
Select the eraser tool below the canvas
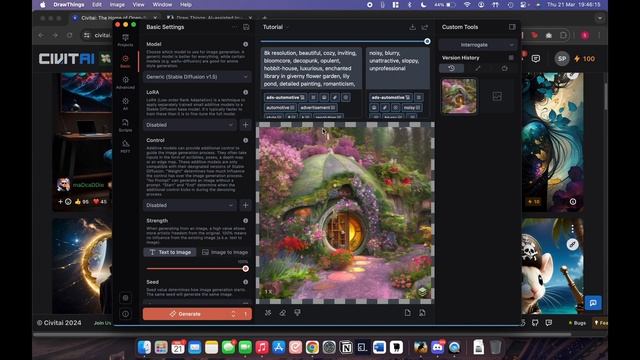coord(282,313)
